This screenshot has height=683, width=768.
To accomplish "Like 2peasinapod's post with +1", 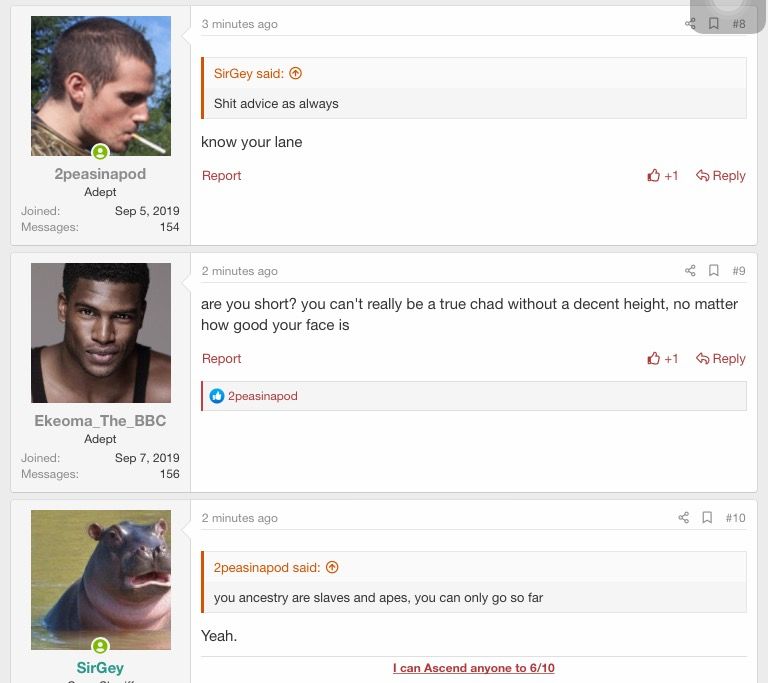I will [663, 176].
